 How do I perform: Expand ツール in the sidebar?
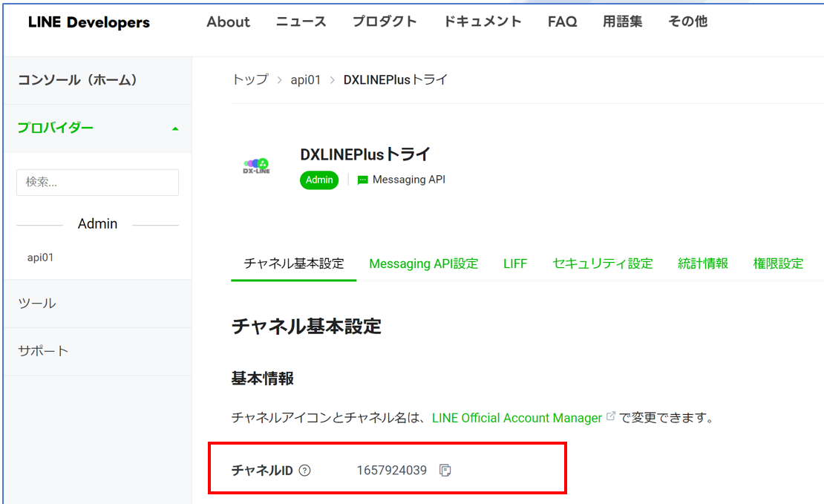click(37, 303)
